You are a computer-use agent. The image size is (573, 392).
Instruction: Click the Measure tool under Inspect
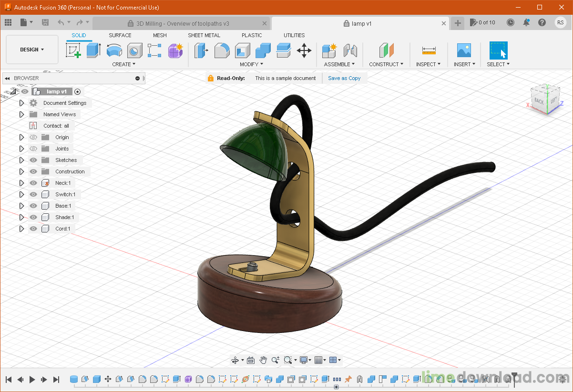click(429, 50)
